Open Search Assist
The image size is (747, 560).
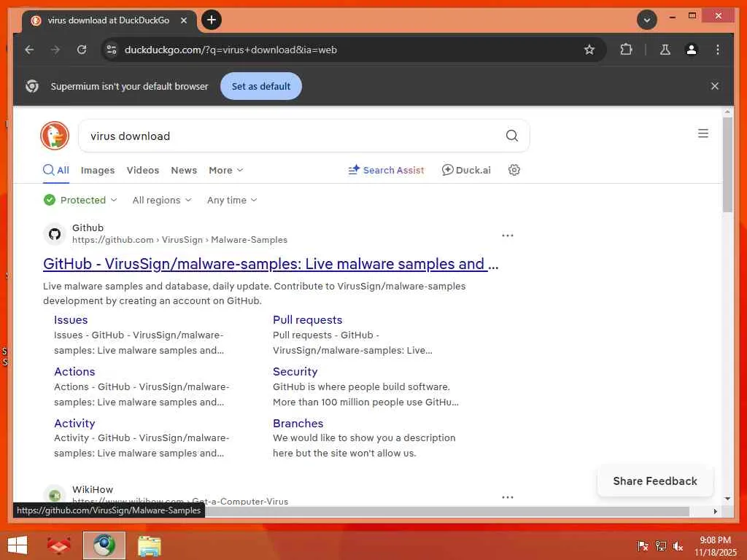tap(386, 171)
